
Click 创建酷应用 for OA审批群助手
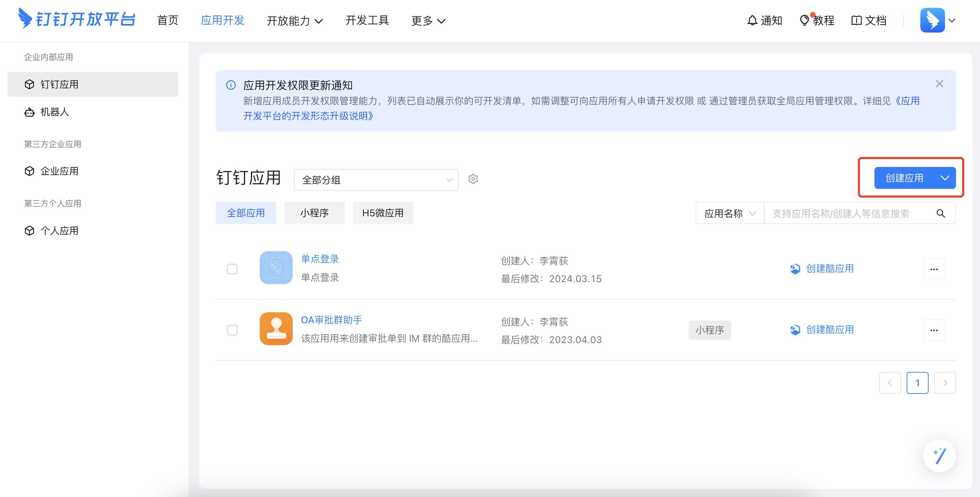tap(821, 329)
